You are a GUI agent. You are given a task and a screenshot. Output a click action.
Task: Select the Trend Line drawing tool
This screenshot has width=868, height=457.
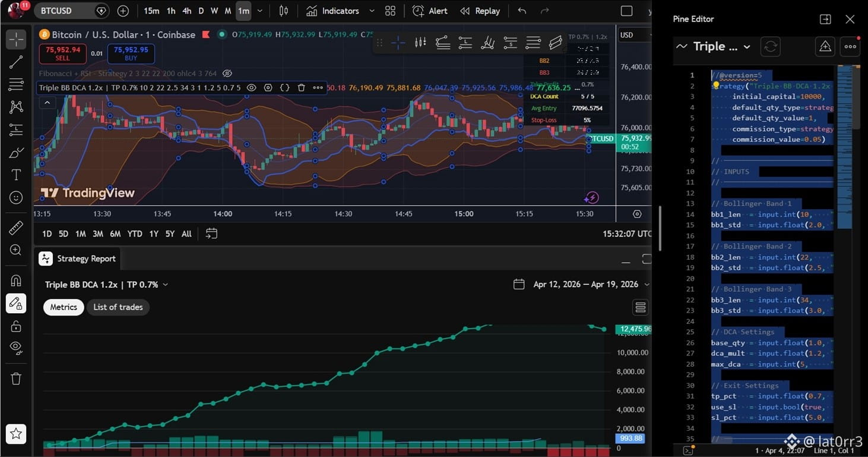coord(16,62)
